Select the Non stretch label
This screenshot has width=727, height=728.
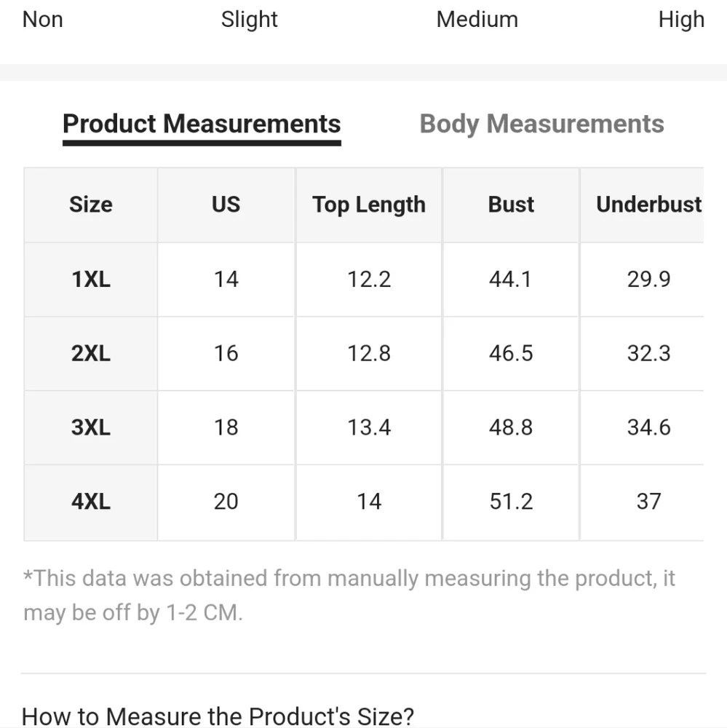click(x=43, y=20)
